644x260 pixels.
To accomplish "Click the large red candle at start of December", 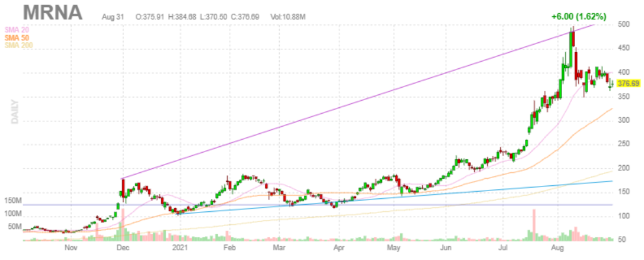I will pos(123,188).
